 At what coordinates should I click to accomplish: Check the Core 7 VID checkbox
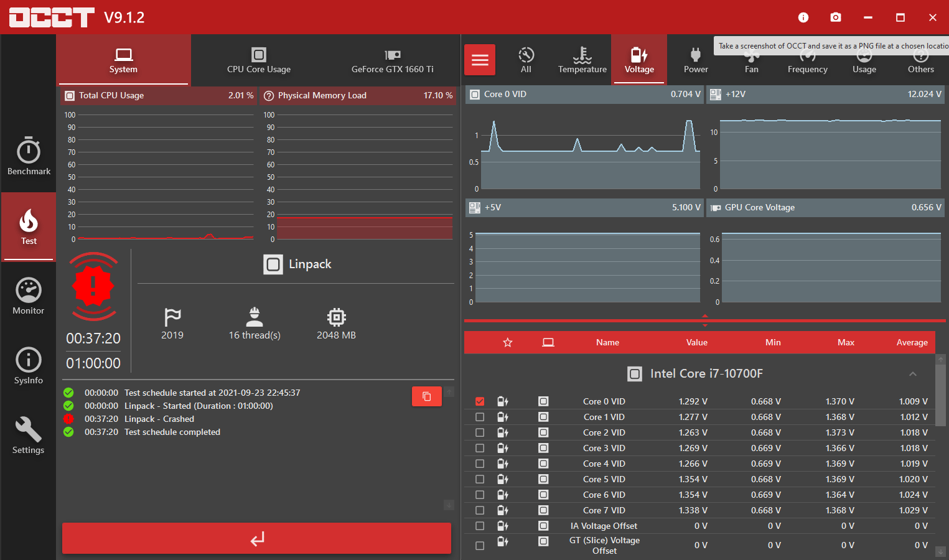[480, 510]
